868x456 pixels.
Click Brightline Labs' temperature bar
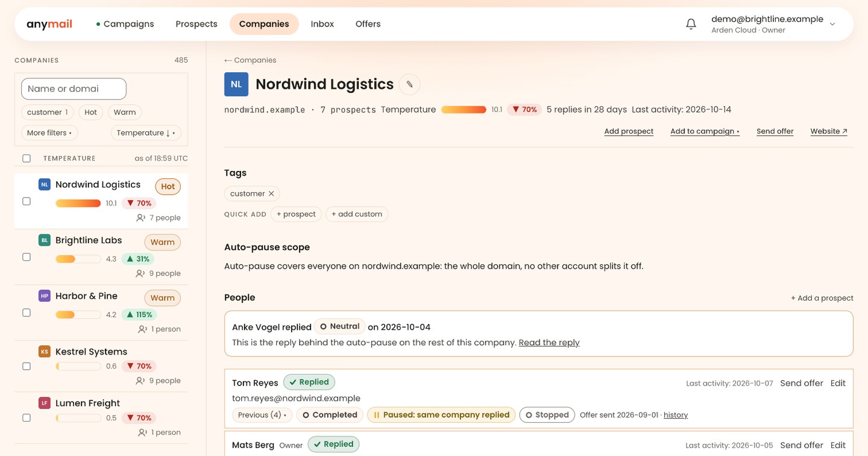[78, 259]
